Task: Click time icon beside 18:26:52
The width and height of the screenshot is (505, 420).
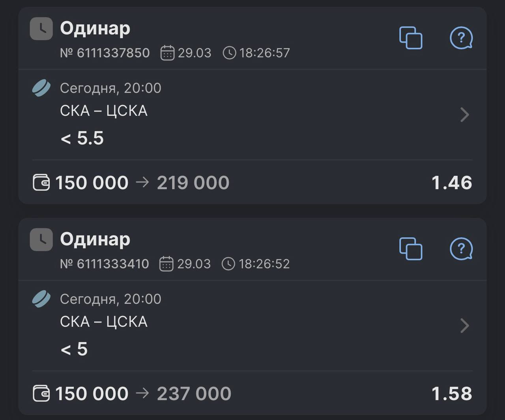Action: tap(228, 264)
